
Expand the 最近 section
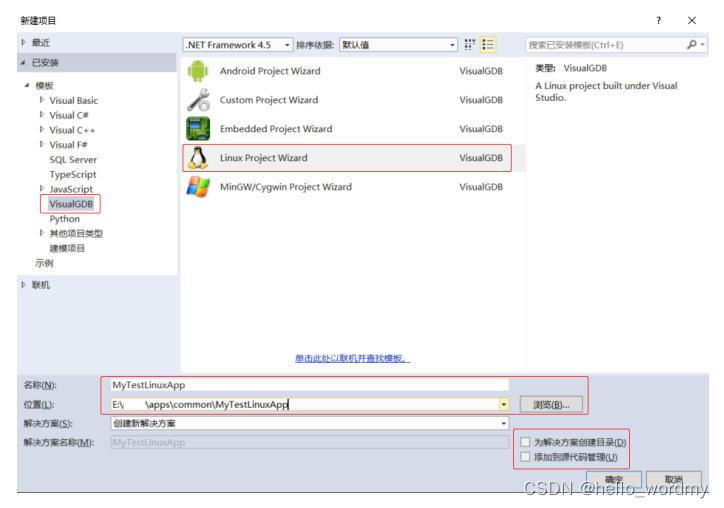pyautogui.click(x=24, y=42)
